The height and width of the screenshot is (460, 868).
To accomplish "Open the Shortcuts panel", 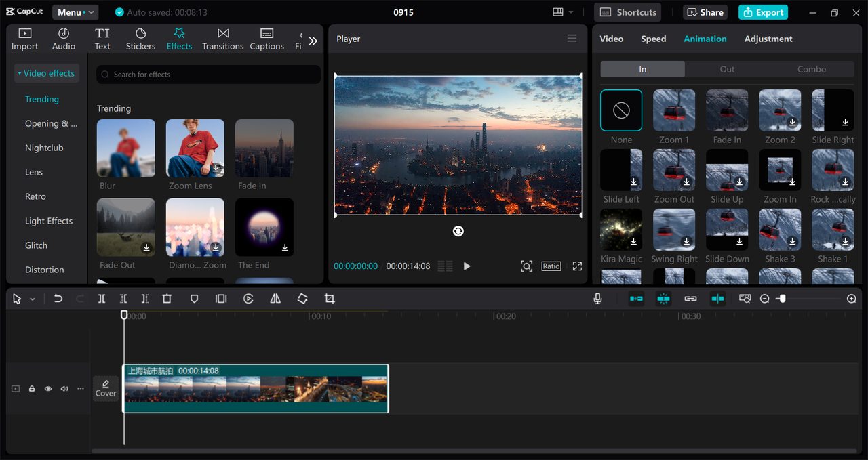I will pos(628,12).
